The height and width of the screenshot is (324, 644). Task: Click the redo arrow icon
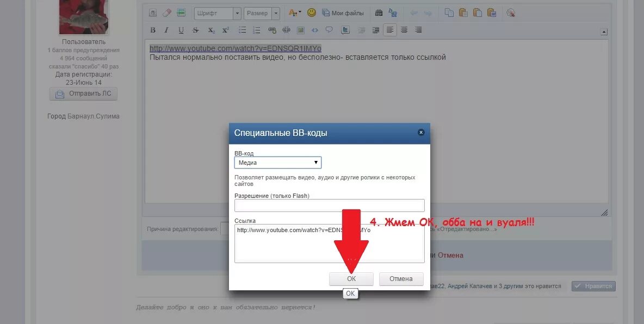point(428,13)
